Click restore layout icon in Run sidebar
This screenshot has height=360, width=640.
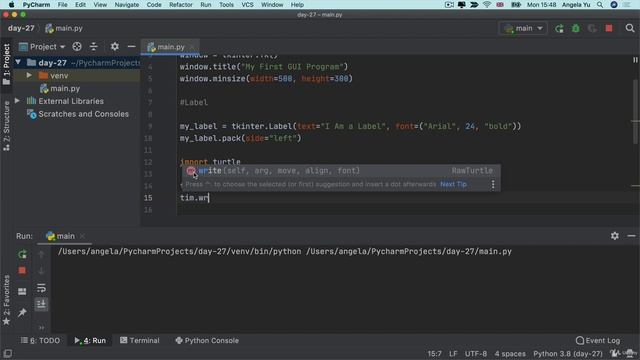tap(22, 291)
